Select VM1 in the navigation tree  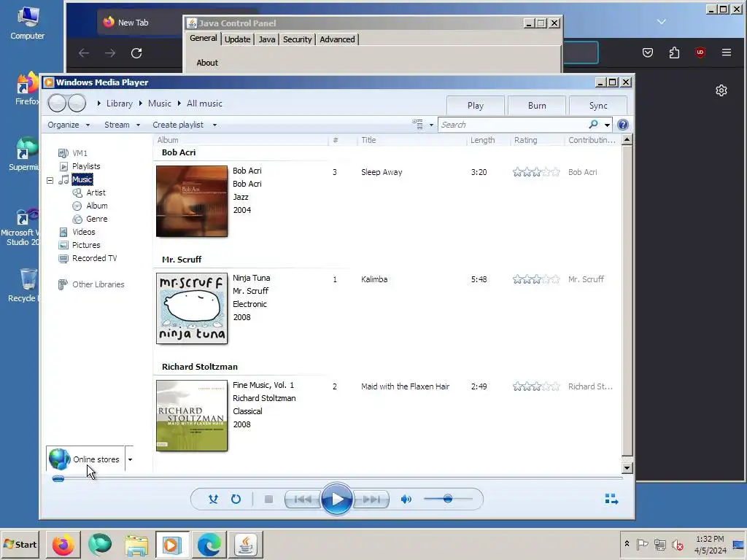(80, 153)
